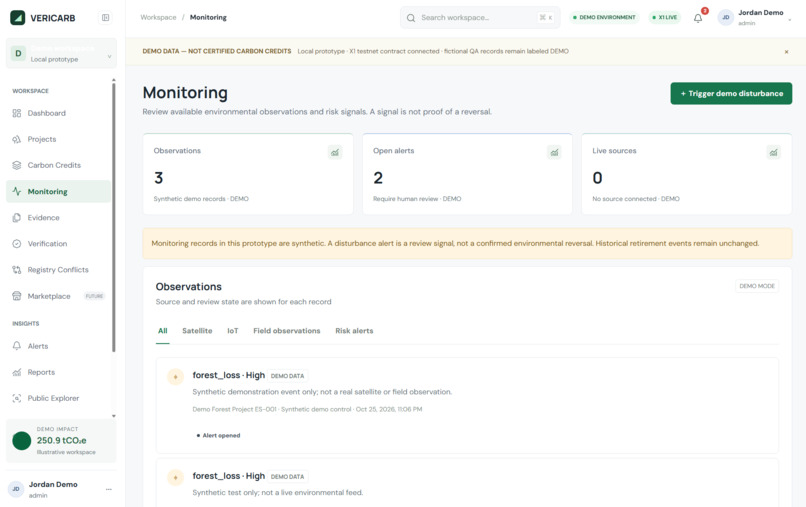The width and height of the screenshot is (806, 507).
Task: Click the second record's DEMO DATA tag
Action: point(287,477)
